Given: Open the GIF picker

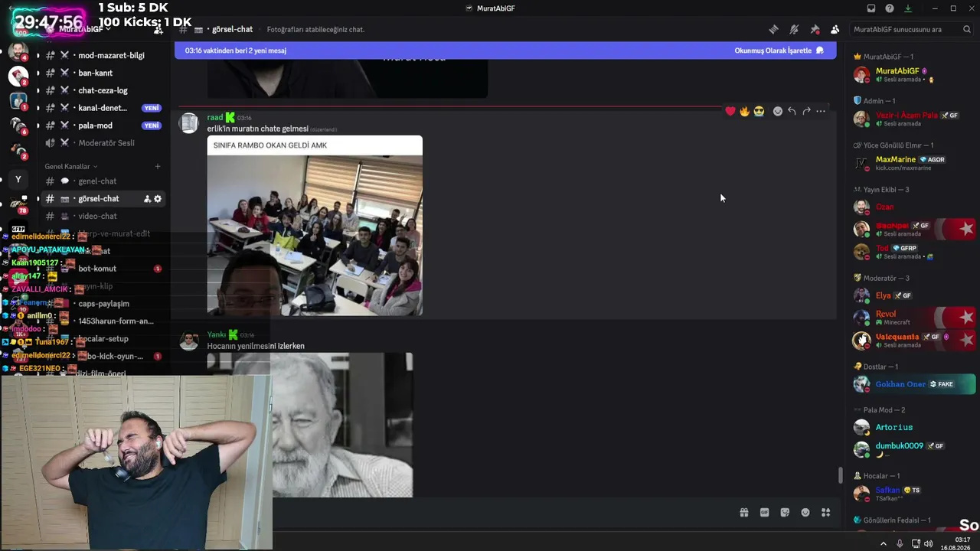Looking at the screenshot, I should tap(764, 513).
